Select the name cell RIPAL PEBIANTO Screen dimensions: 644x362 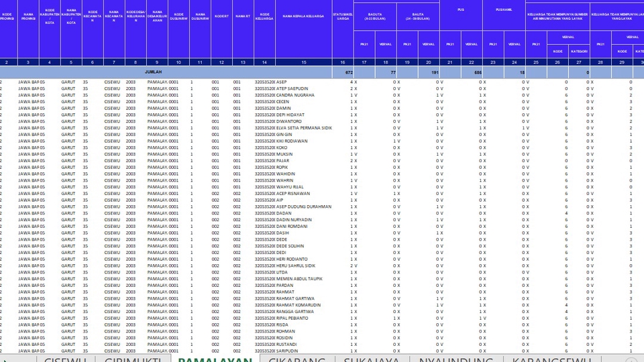(x=292, y=318)
